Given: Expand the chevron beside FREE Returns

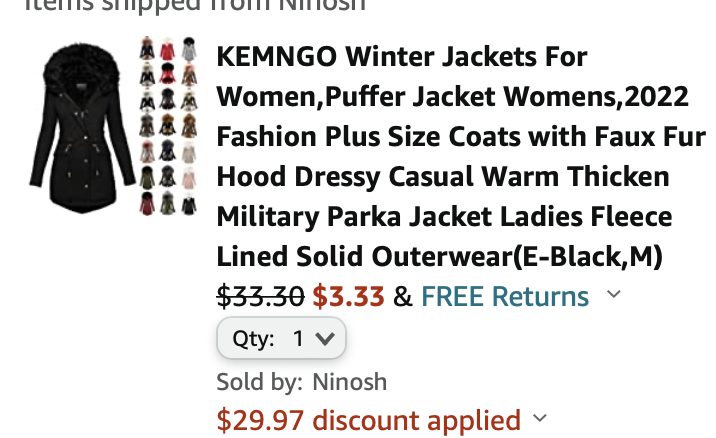Looking at the screenshot, I should 614,294.
